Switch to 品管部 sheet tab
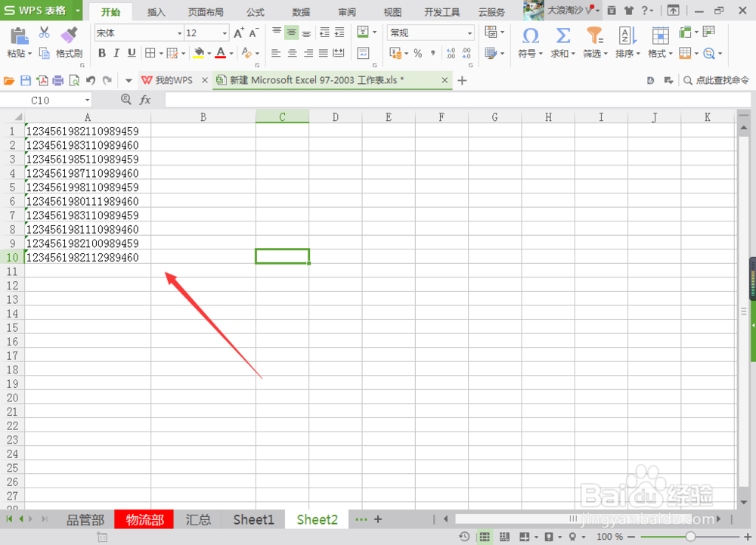This screenshot has width=756, height=545. tap(85, 519)
